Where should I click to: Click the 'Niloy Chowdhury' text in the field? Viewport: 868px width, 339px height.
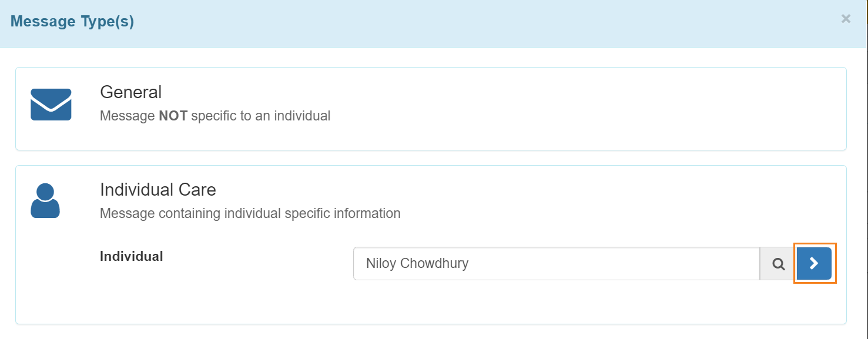(417, 263)
